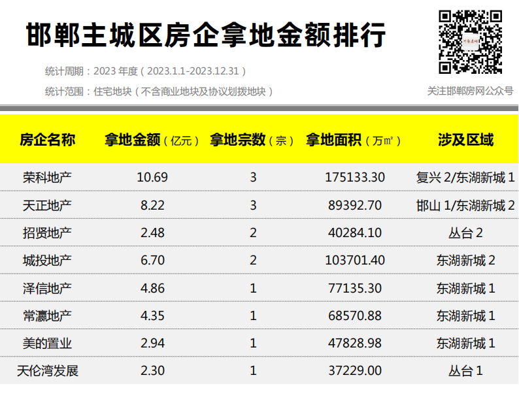Select the 2.48 amount cell
519x420 pixels.
coord(152,233)
